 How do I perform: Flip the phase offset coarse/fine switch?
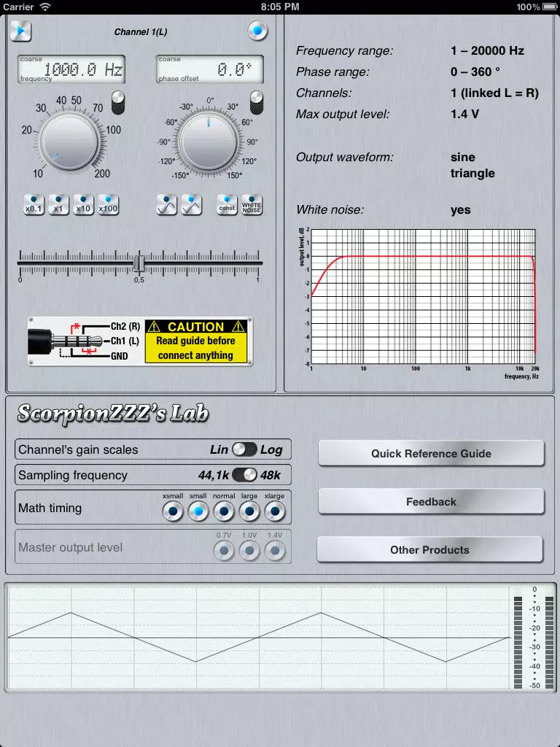[x=257, y=103]
